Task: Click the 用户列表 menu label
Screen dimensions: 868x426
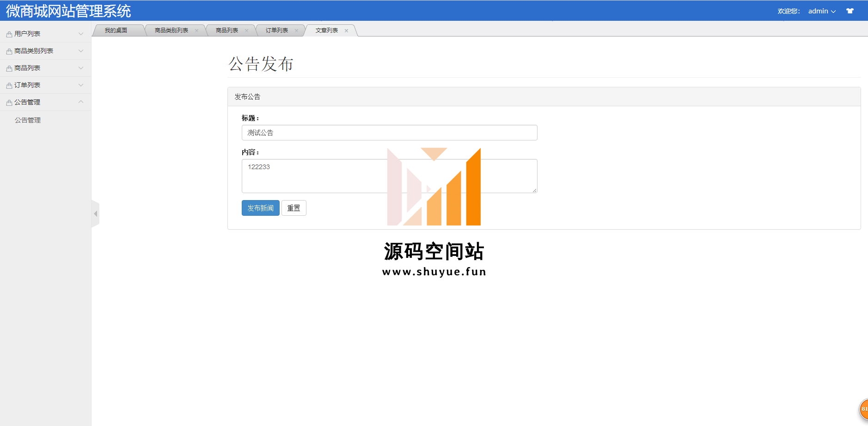Action: coord(27,34)
